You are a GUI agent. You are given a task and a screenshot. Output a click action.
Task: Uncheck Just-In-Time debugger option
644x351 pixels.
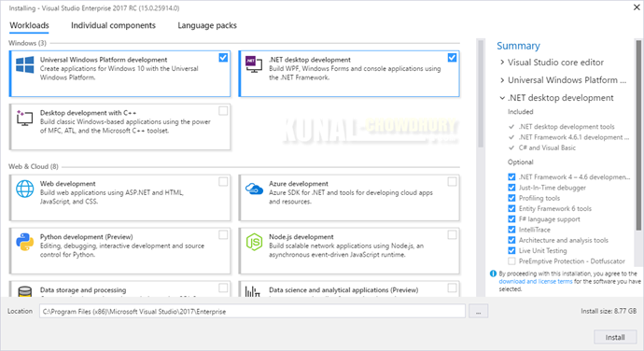click(511, 188)
